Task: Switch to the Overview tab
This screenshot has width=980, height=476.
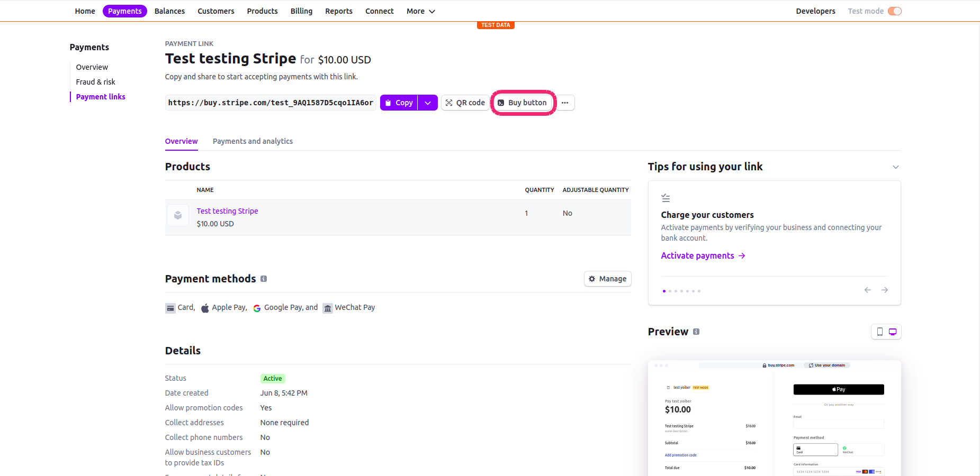Action: pos(182,141)
